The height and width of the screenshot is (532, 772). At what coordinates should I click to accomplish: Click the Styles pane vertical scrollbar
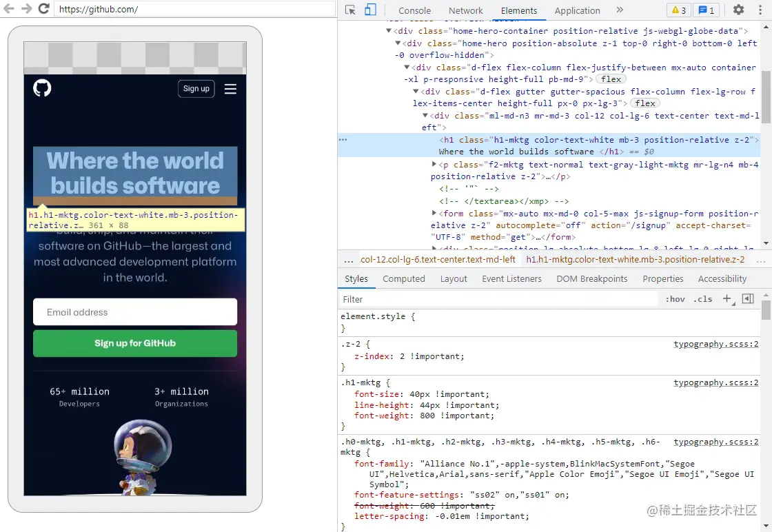coord(766,311)
